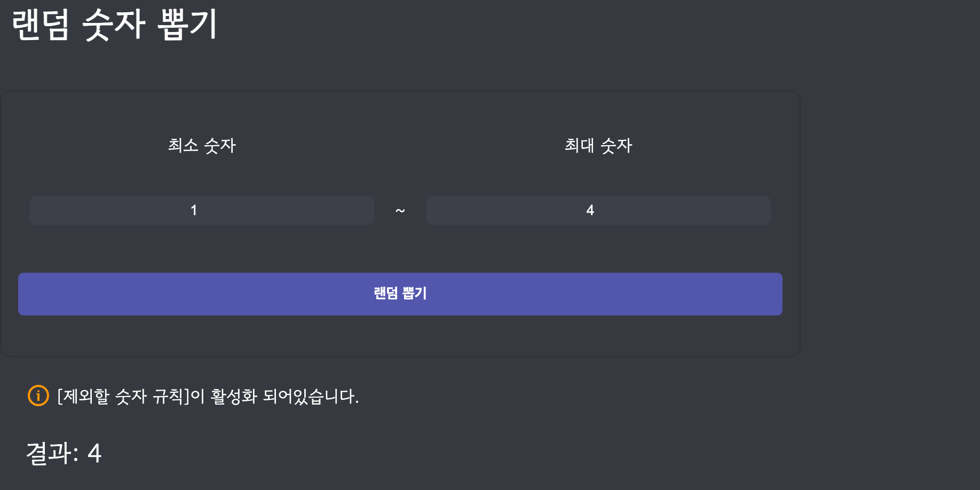Click the value 1 in the minimum field
This screenshot has width=980, height=490.
click(x=194, y=210)
